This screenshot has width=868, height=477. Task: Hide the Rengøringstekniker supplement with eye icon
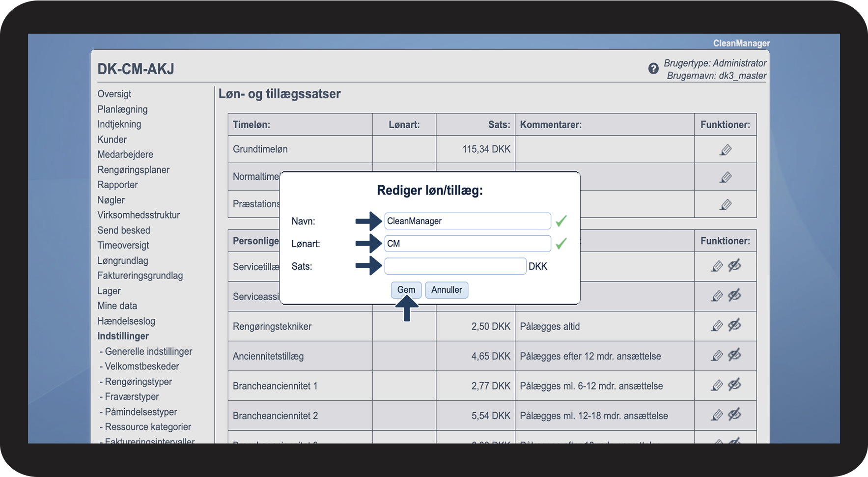[734, 325]
